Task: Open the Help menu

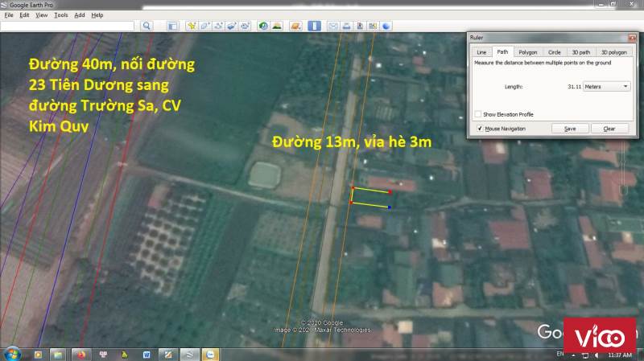Action: pyautogui.click(x=97, y=15)
